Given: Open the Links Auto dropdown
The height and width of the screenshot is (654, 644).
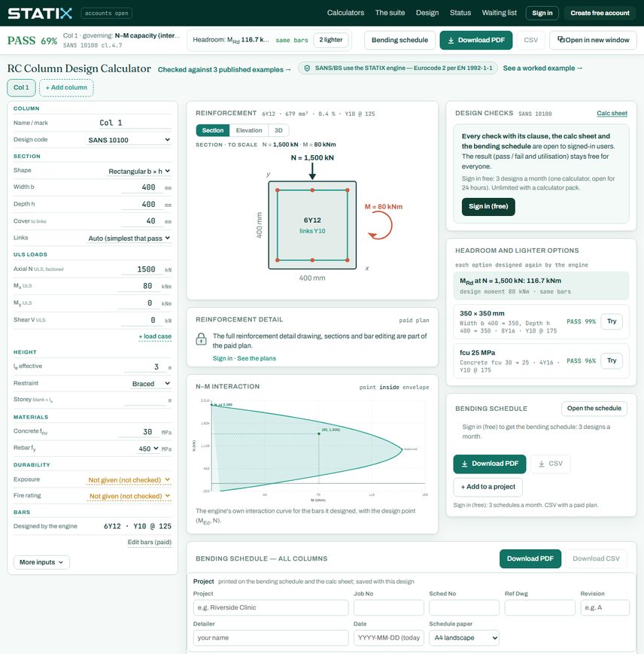Looking at the screenshot, I should (x=129, y=238).
